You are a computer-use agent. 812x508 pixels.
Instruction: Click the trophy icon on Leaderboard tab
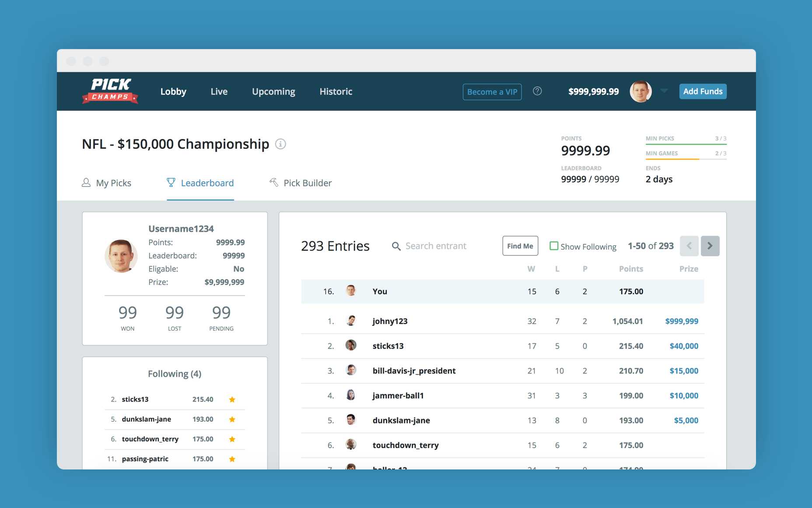(171, 183)
